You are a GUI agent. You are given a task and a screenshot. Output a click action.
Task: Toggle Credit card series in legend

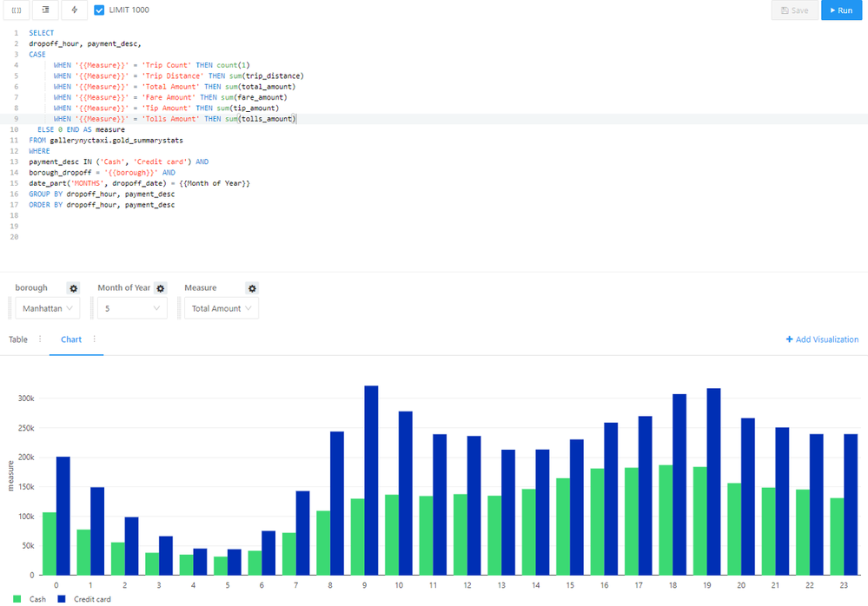84,599
